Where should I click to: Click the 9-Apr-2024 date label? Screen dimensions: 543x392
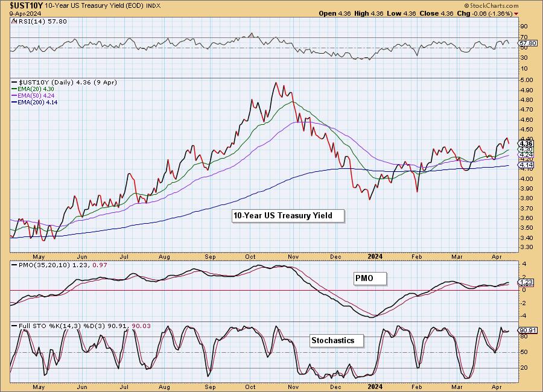coord(25,14)
